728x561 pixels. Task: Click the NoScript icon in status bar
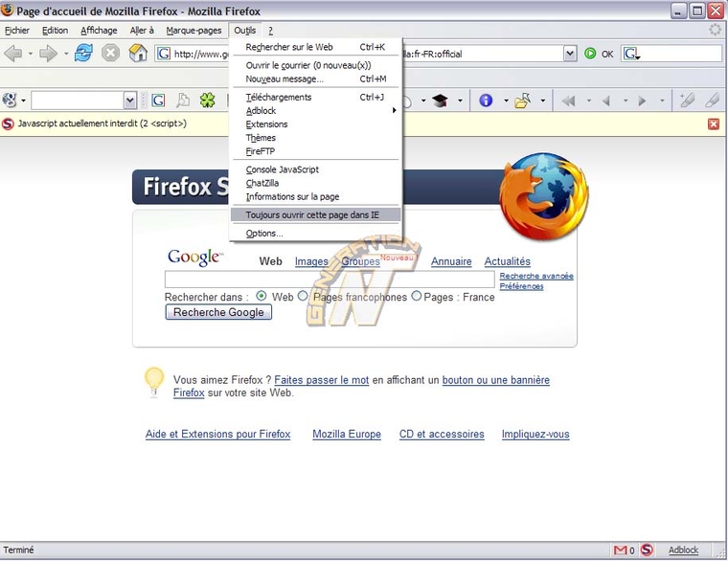pos(647,550)
